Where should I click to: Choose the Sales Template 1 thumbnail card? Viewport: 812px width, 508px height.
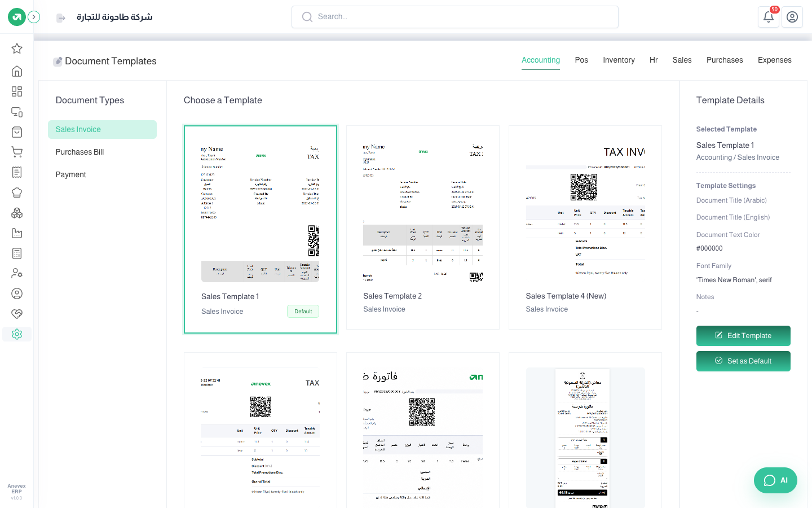click(x=261, y=229)
